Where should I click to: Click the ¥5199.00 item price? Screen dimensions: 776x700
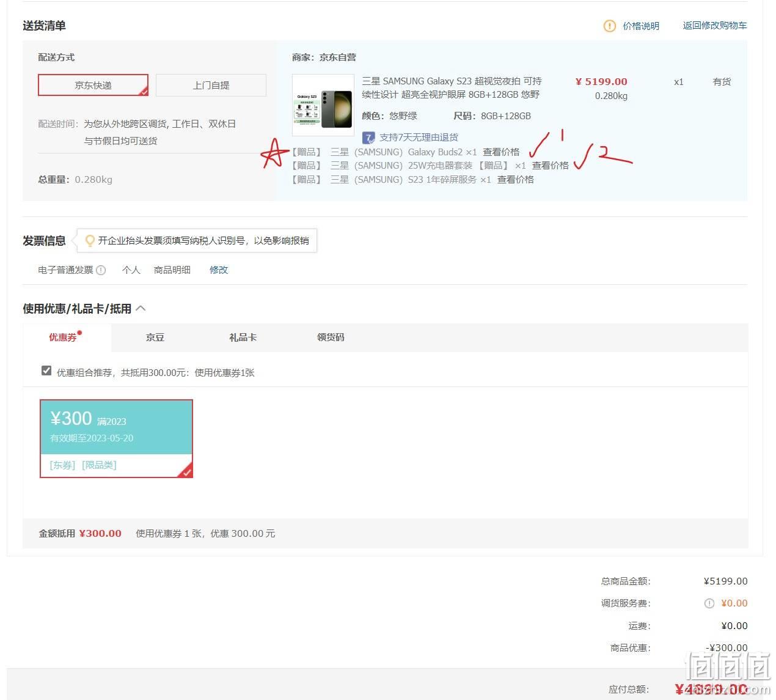coord(601,81)
